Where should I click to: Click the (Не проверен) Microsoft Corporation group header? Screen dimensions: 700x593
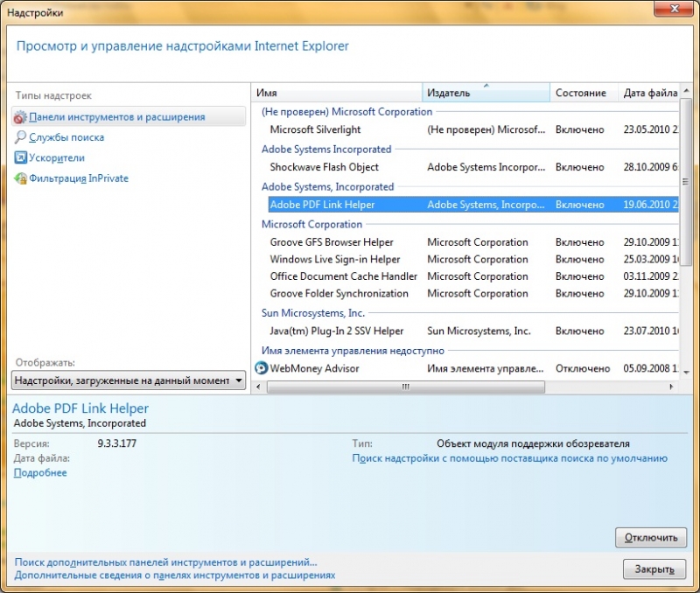coord(346,112)
